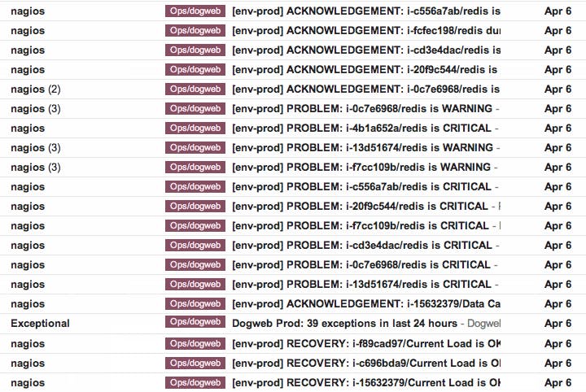This screenshot has height=392, width=586.
Task: Click the Exceptional sender name
Action: point(40,324)
